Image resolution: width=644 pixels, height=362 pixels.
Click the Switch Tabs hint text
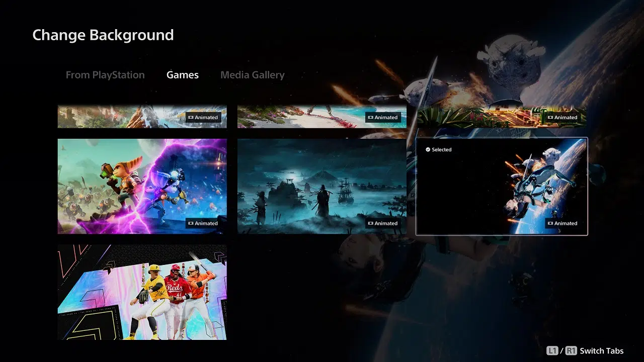pyautogui.click(x=602, y=351)
